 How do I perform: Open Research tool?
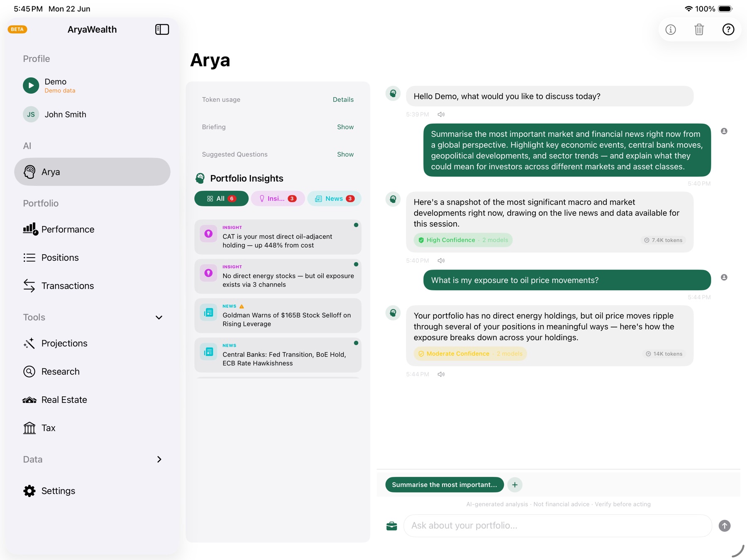click(x=92, y=372)
